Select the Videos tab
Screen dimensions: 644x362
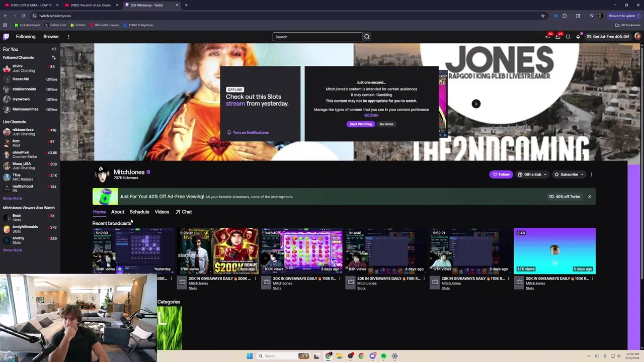[x=162, y=212]
